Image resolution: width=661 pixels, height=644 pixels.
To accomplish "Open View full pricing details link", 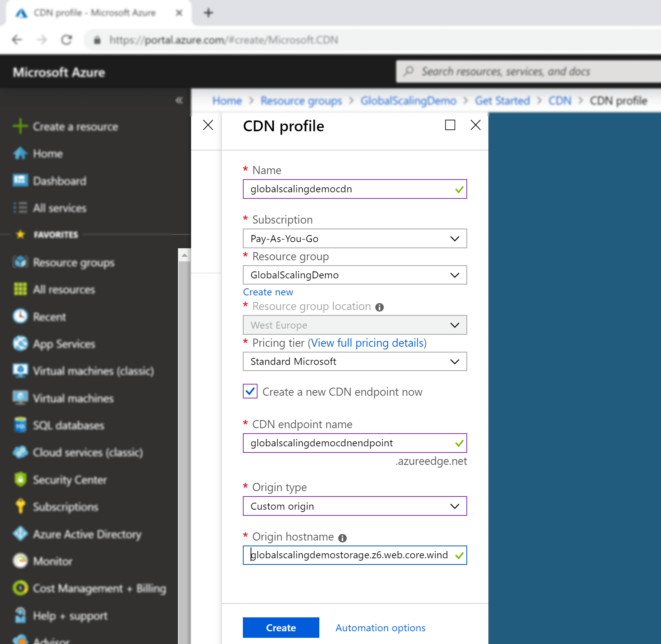I will 367,343.
